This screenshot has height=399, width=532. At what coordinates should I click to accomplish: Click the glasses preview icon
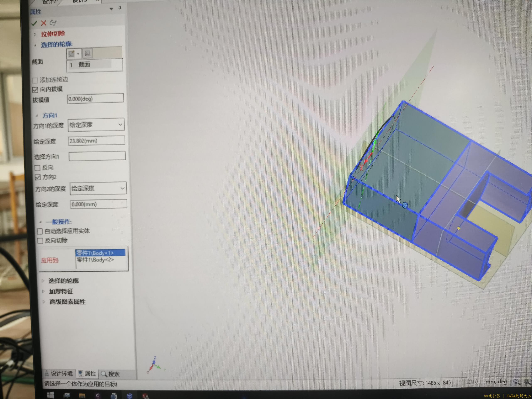[53, 23]
